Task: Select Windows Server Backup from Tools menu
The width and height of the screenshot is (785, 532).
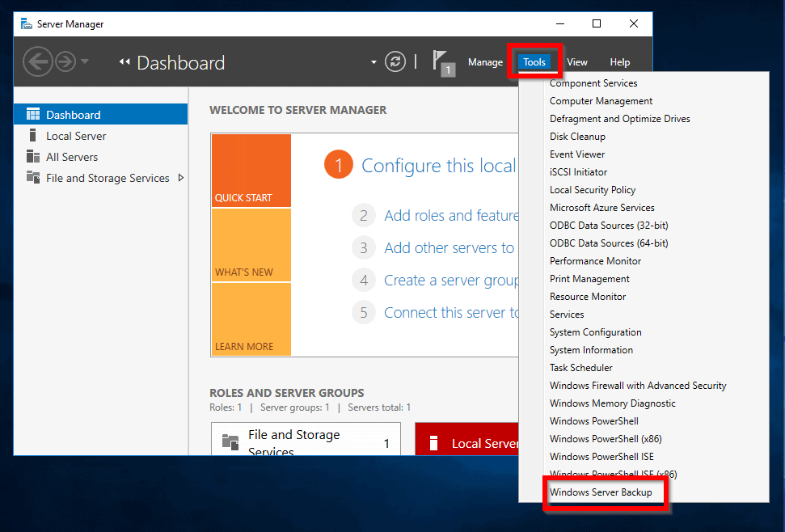Action: click(601, 492)
